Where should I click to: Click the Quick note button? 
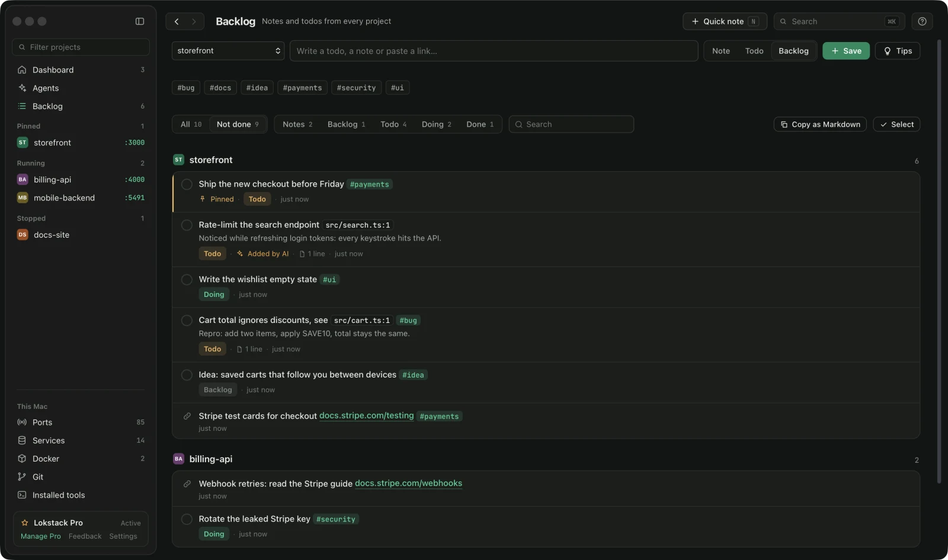click(725, 21)
